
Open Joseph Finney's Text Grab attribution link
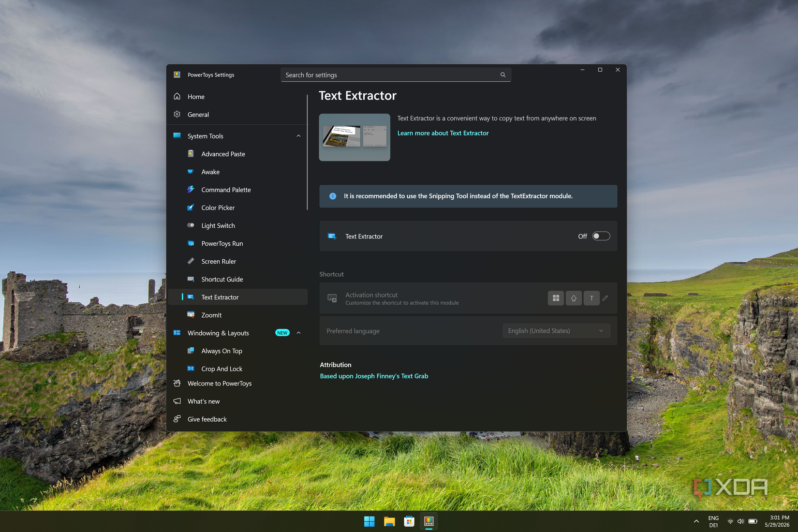pos(374,376)
